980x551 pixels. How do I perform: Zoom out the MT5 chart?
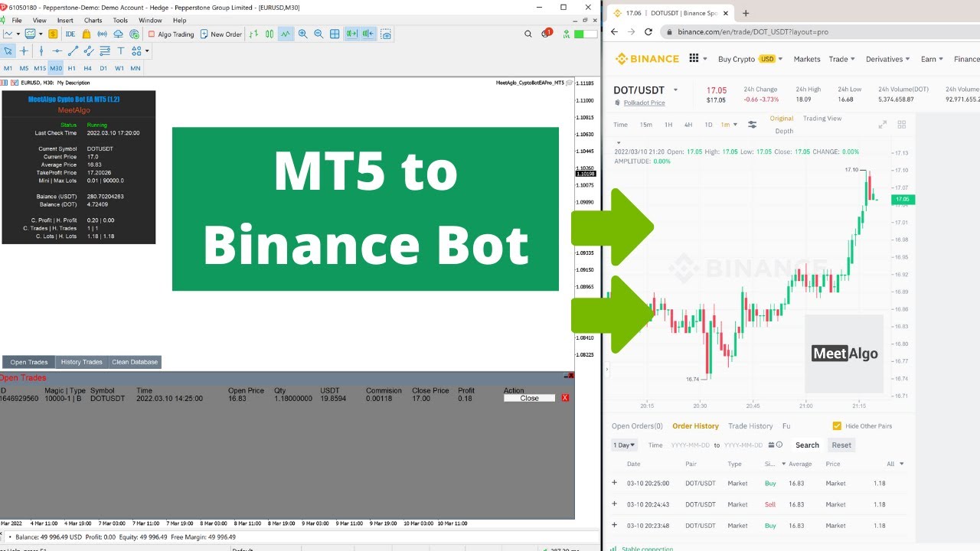pyautogui.click(x=318, y=34)
